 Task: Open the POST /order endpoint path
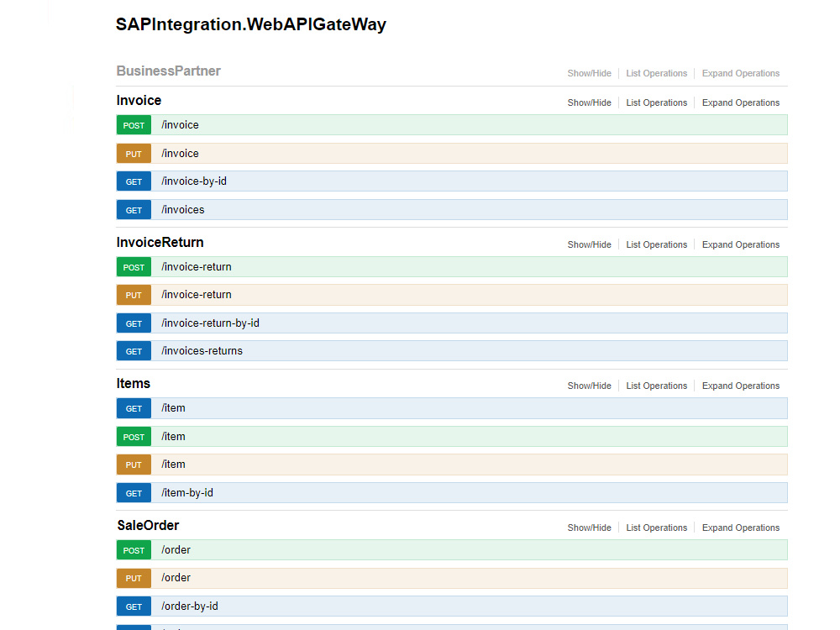pyautogui.click(x=176, y=550)
